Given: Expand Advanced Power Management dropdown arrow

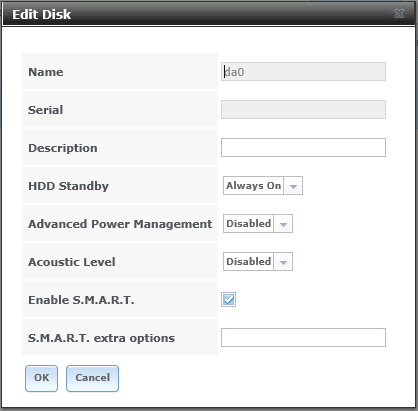Looking at the screenshot, I should click(283, 224).
